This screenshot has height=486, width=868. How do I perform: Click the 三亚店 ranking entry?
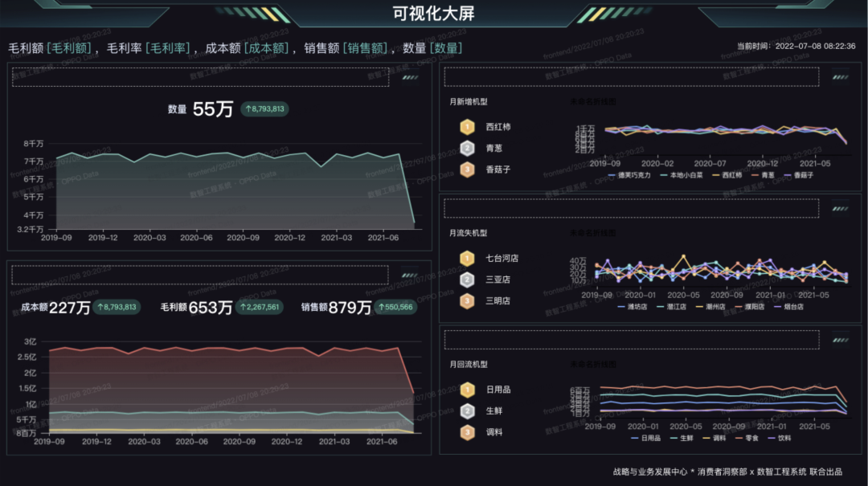[497, 280]
